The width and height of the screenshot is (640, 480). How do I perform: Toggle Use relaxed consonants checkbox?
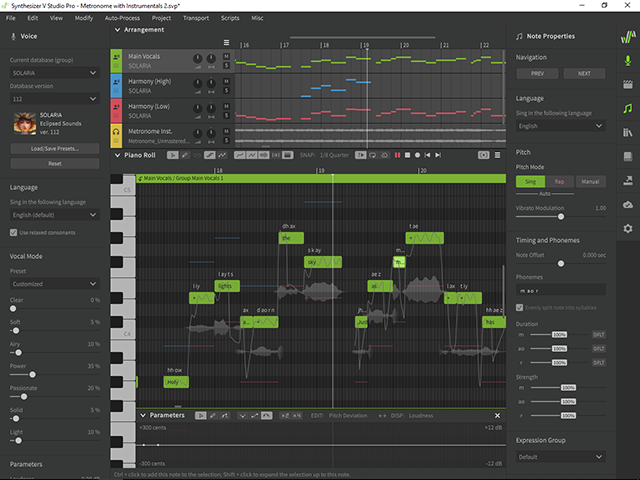pyautogui.click(x=13, y=232)
